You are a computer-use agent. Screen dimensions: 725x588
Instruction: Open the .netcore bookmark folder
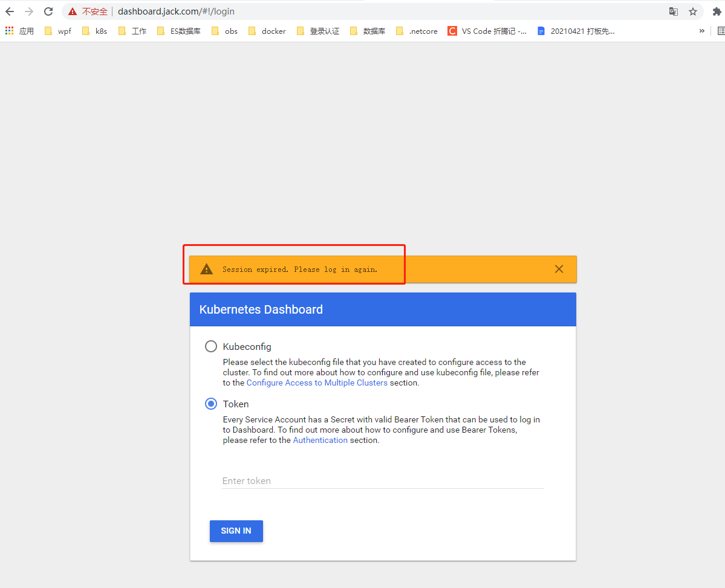[x=417, y=31]
